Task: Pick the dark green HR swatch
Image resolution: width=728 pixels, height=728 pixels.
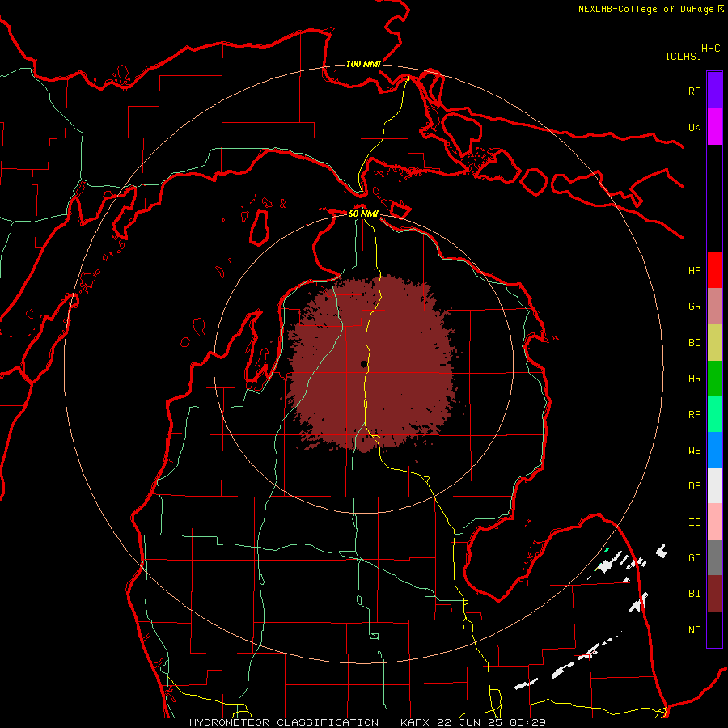Action: click(x=714, y=379)
